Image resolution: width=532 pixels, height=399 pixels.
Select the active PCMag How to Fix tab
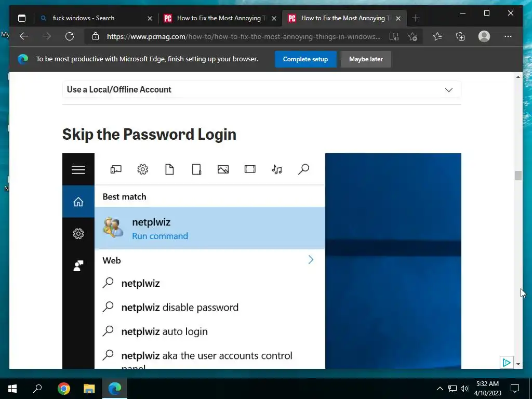(x=344, y=18)
